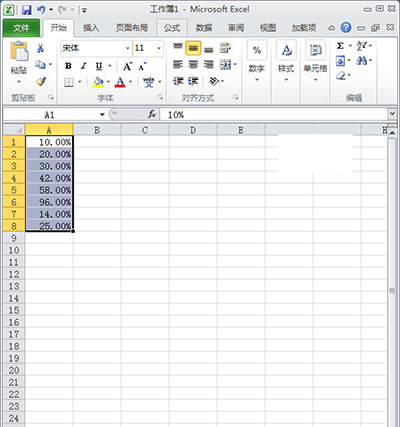This screenshot has height=427, width=400.
Task: Expand the Cells group dropdown
Action: 315,80
